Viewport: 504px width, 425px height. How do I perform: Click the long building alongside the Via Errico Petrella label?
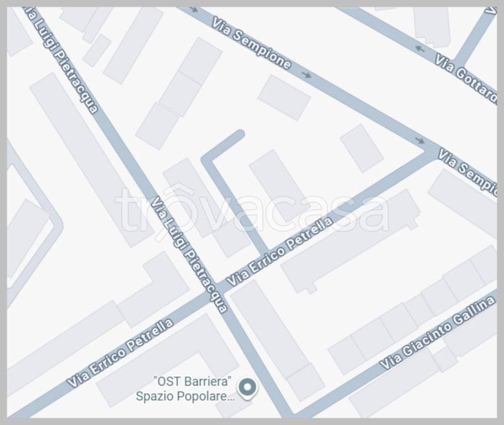(350, 241)
